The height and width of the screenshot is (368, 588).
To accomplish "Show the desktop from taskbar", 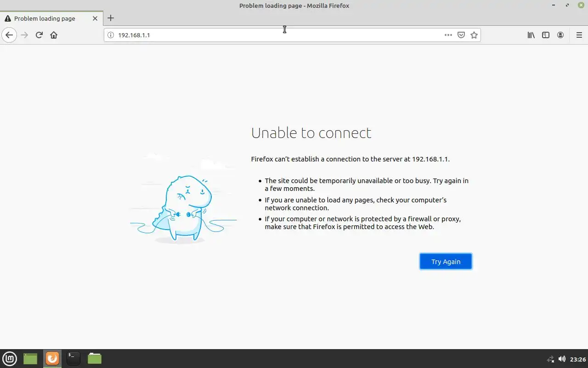I will tap(30, 358).
